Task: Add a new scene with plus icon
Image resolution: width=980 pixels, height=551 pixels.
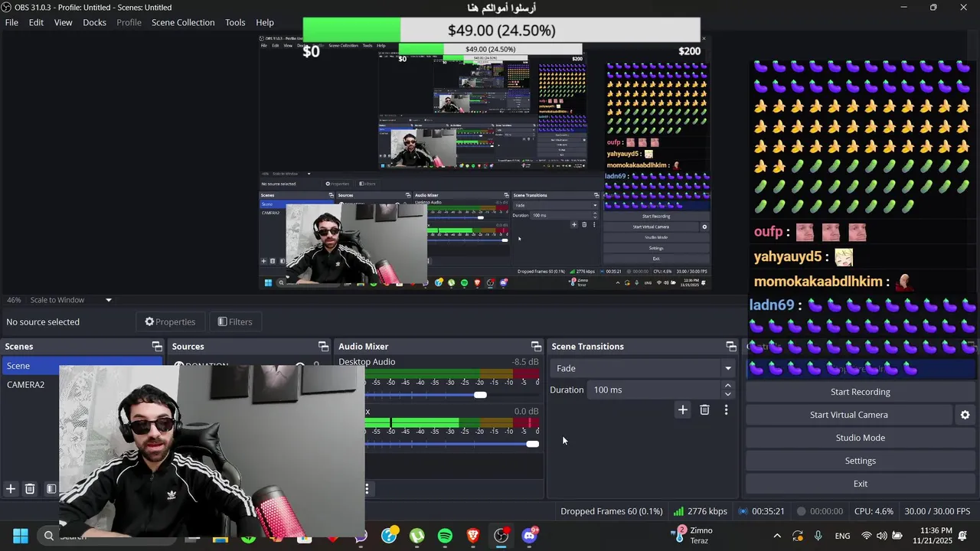Action: 11,489
